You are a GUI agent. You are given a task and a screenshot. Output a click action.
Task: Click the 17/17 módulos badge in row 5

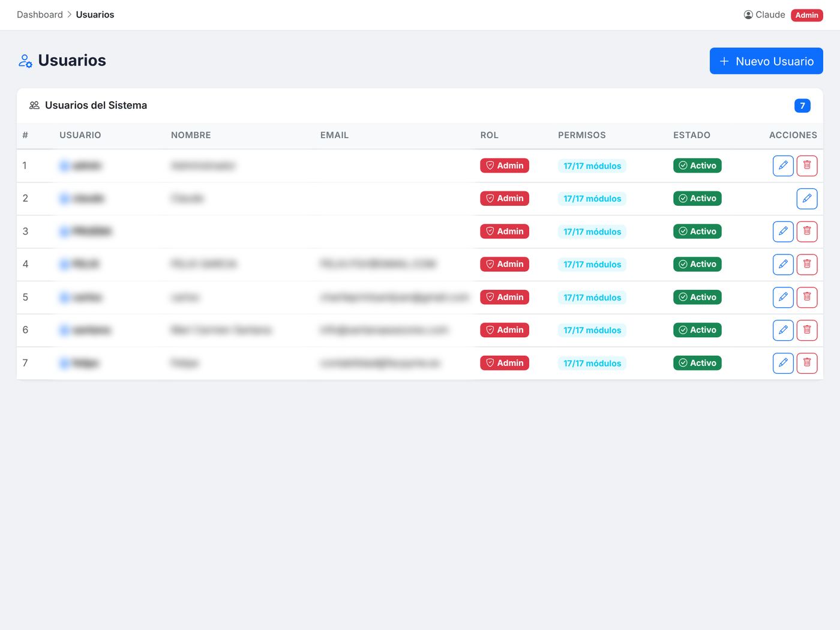click(592, 298)
